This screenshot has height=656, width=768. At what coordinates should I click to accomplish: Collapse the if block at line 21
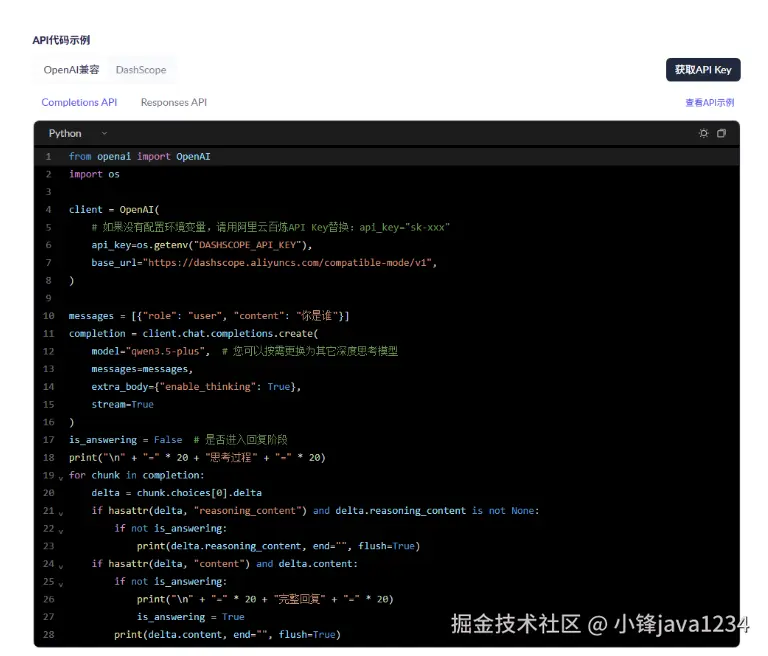pyautogui.click(x=61, y=512)
